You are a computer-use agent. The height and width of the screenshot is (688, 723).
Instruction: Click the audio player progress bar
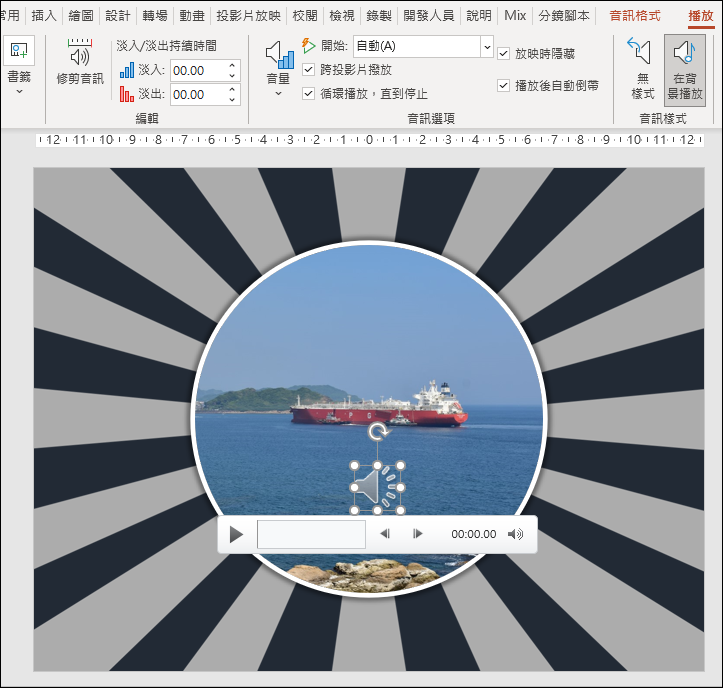tap(311, 534)
